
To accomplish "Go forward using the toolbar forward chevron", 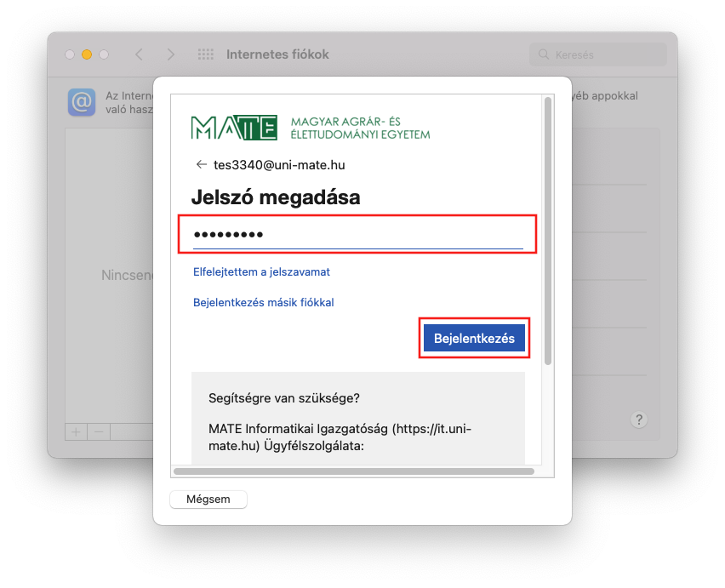I will [171, 54].
